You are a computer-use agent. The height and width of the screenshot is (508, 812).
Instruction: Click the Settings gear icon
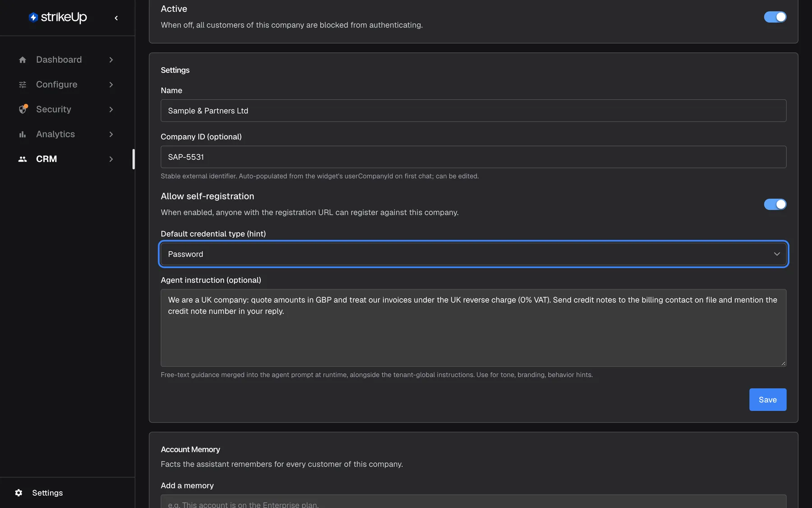click(x=18, y=493)
